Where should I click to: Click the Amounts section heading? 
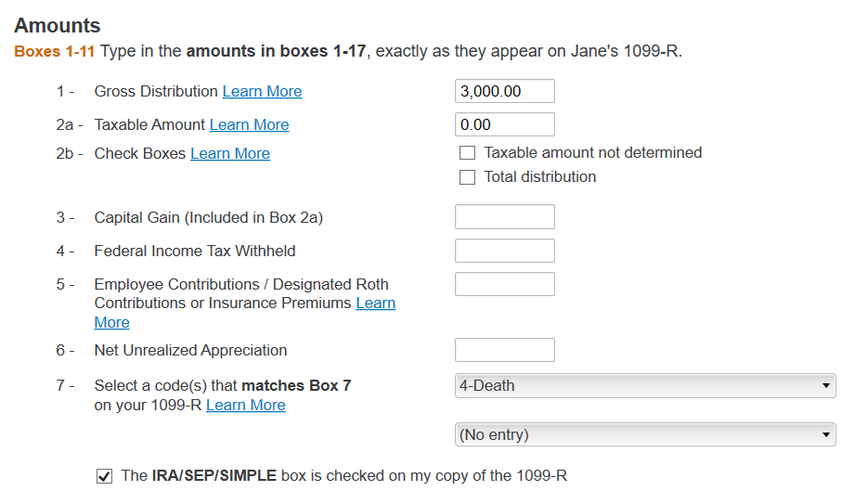click(x=58, y=26)
